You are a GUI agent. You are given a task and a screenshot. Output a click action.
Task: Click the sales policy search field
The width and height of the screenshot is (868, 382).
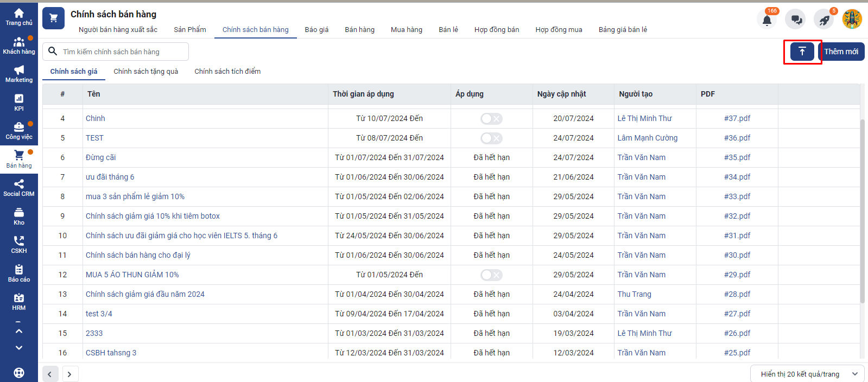[x=122, y=52]
